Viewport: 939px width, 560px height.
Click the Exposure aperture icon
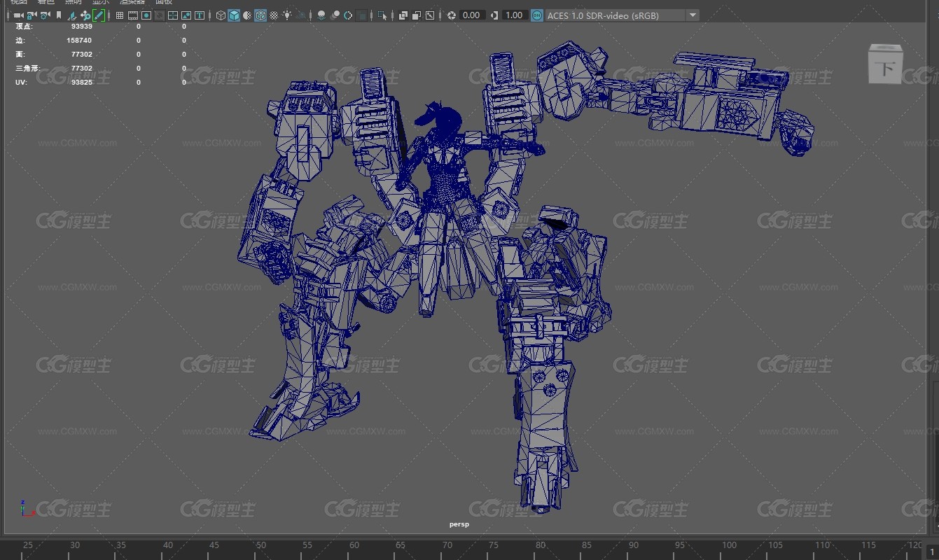[452, 15]
